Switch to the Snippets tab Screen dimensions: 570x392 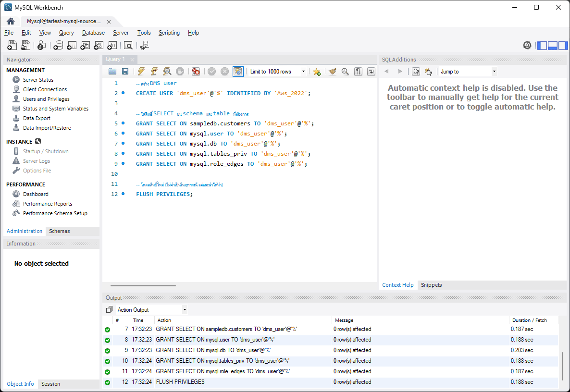pos(431,285)
